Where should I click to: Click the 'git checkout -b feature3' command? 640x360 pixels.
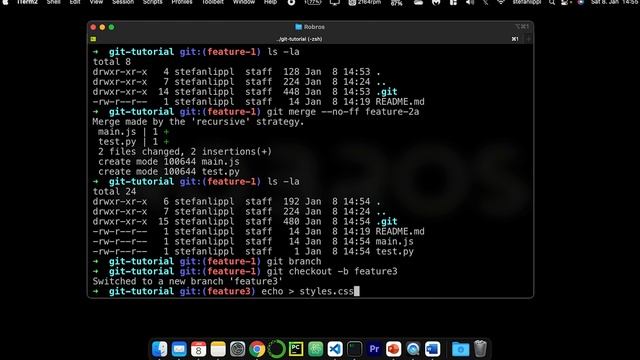click(x=332, y=271)
